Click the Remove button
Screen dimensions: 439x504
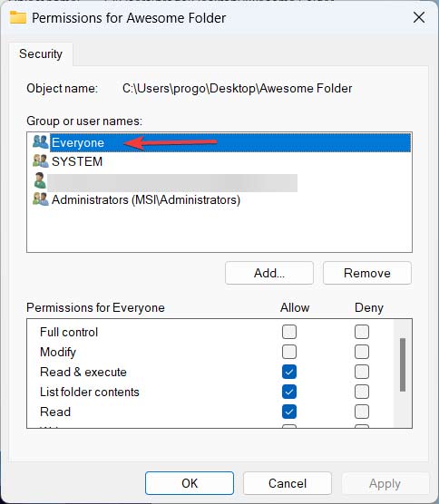tap(367, 273)
